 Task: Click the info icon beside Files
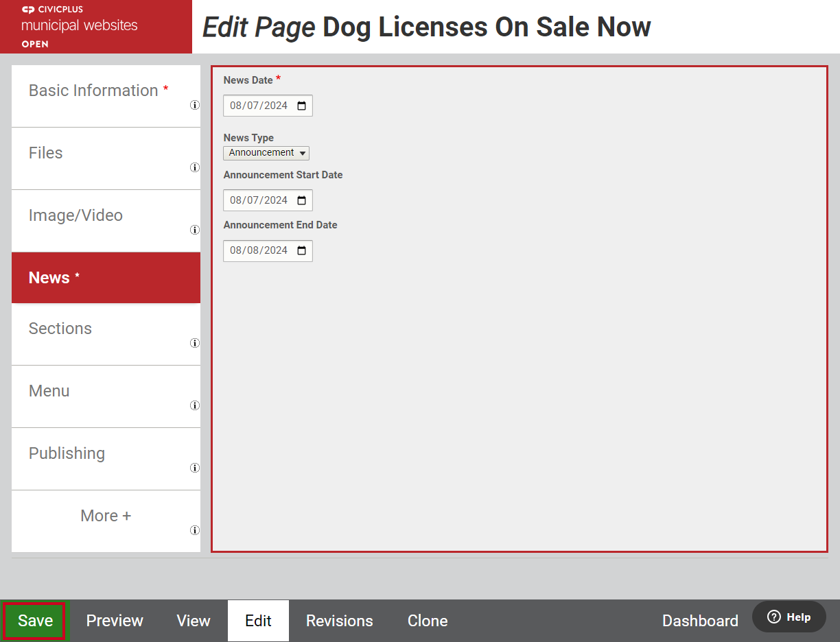195,167
